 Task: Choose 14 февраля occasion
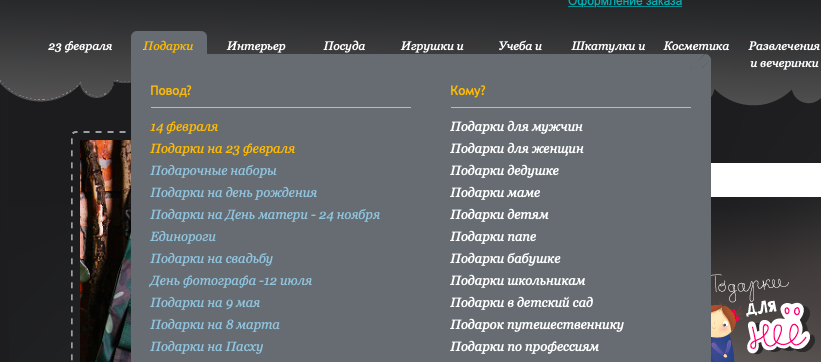(x=184, y=127)
